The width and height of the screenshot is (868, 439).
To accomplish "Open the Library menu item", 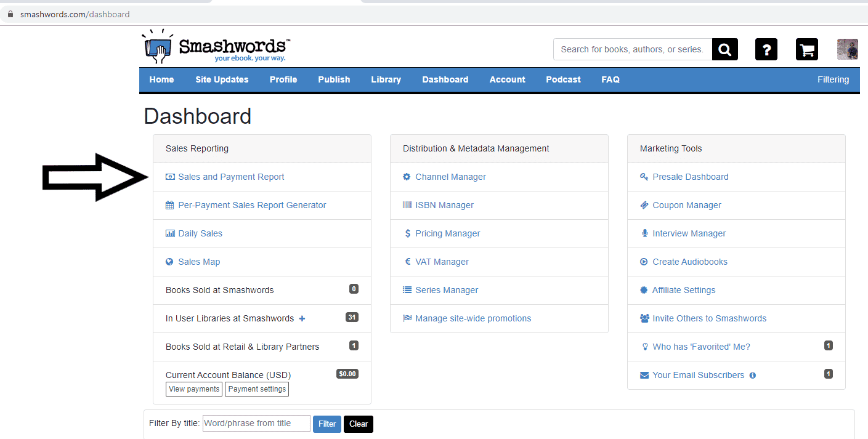I will point(386,79).
